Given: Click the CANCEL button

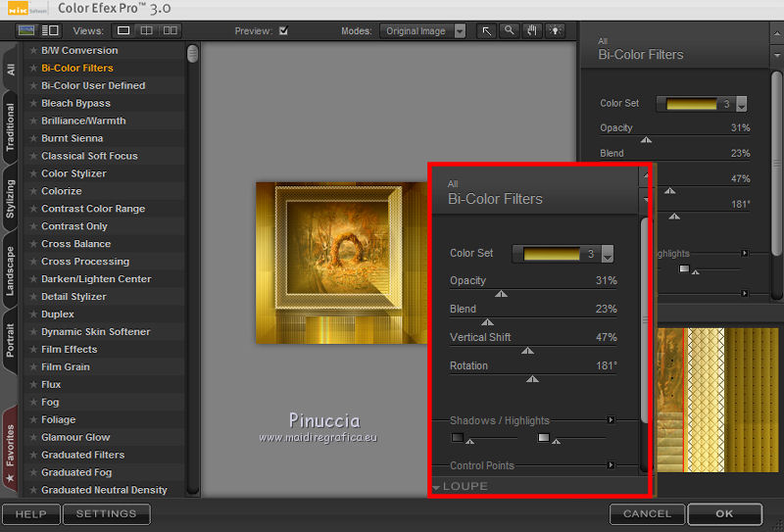Looking at the screenshot, I should (x=647, y=514).
